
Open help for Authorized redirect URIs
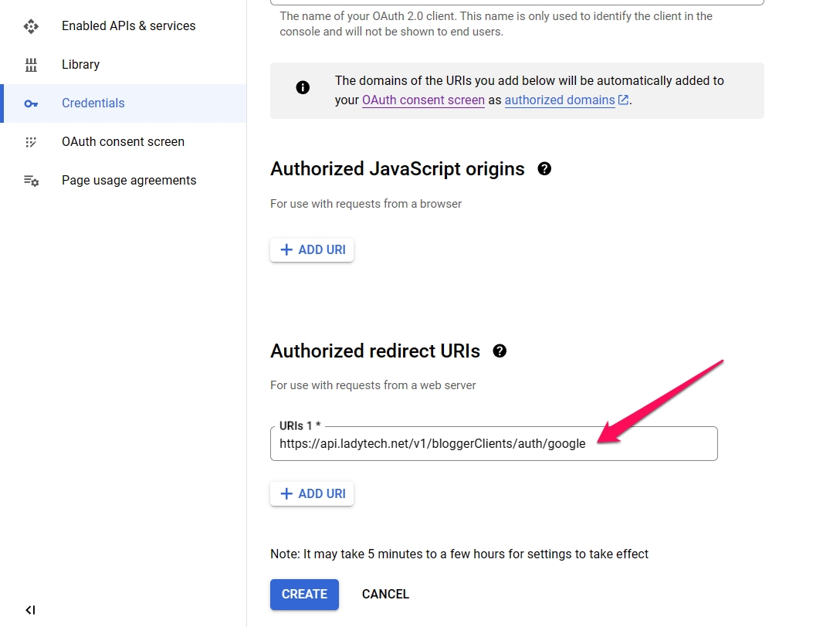[500, 351]
